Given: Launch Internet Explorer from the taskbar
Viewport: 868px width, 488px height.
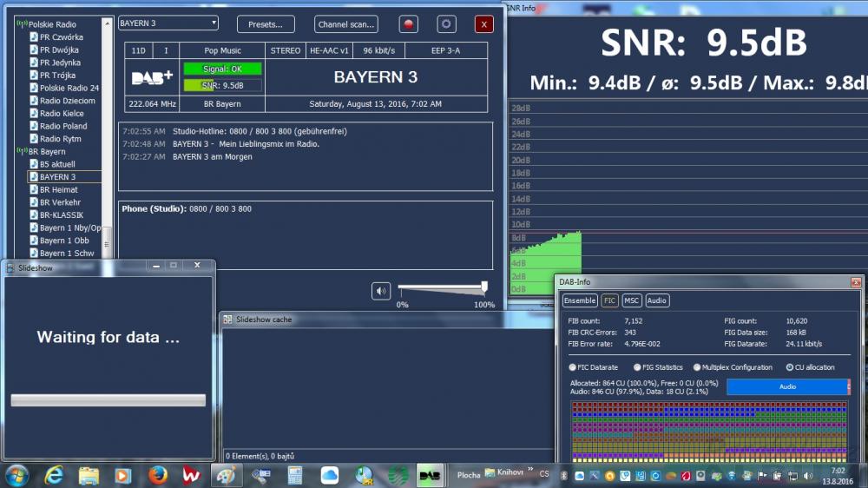Looking at the screenshot, I should (x=54, y=475).
